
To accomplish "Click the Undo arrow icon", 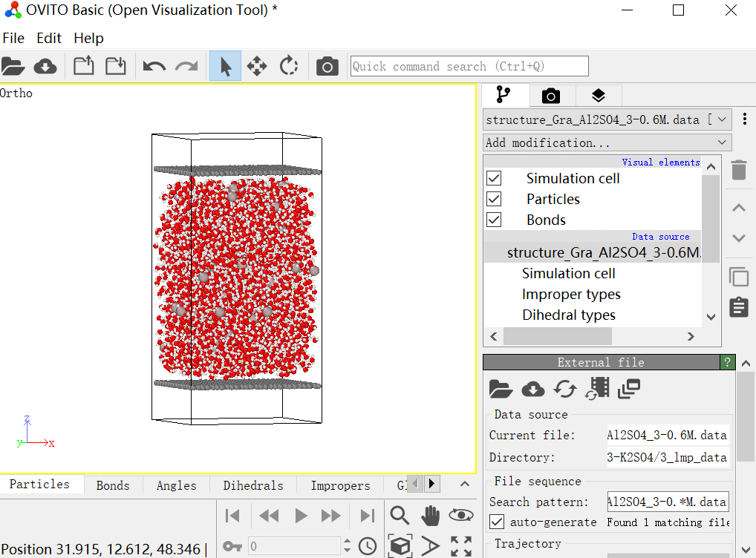I will point(154,66).
